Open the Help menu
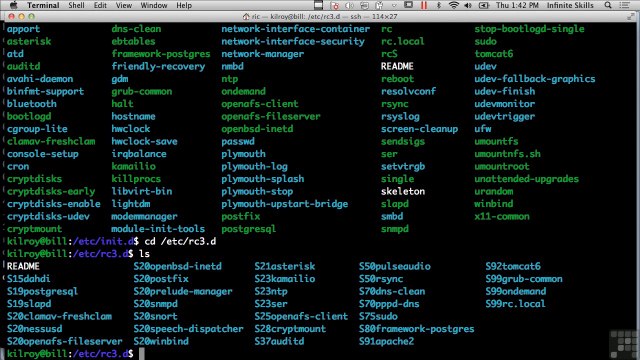The height and width of the screenshot is (360, 640). tap(184, 5)
